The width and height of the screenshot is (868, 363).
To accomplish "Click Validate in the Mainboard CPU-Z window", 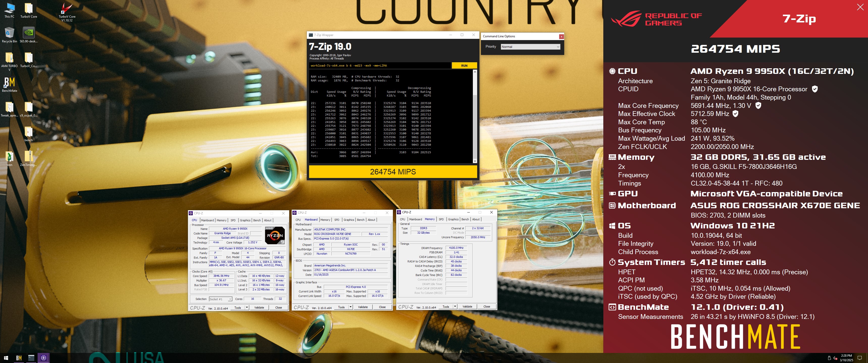I will [x=363, y=307].
